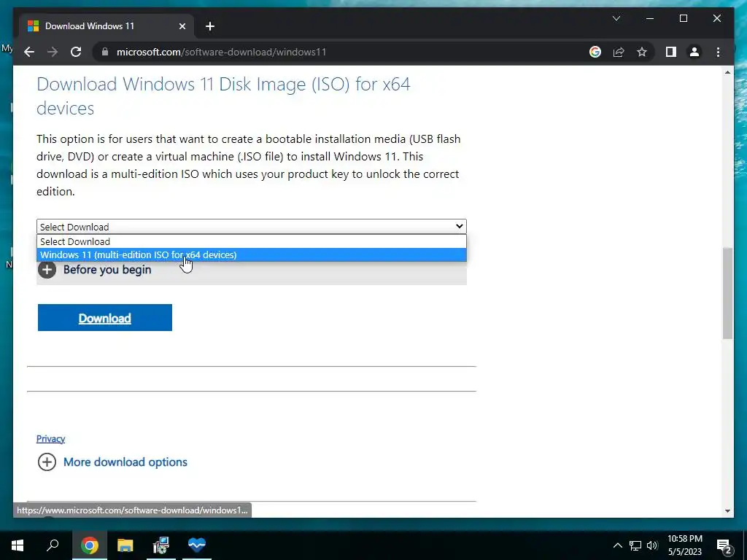Click the page's vertical scrollbar thumb

(x=727, y=293)
